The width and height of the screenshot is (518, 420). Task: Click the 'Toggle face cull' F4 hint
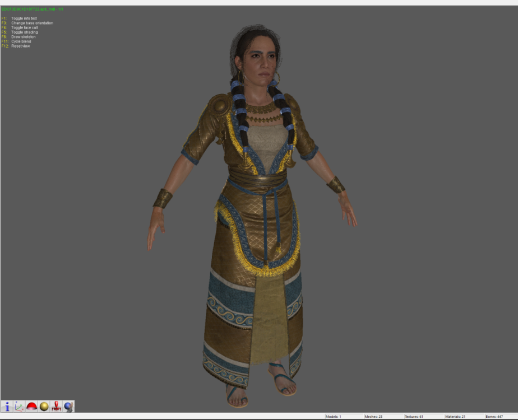pyautogui.click(x=25, y=27)
